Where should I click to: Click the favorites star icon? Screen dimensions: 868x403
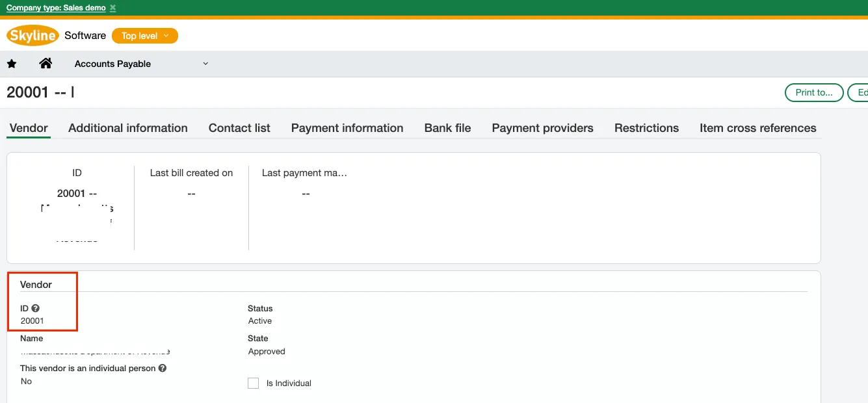coord(12,64)
